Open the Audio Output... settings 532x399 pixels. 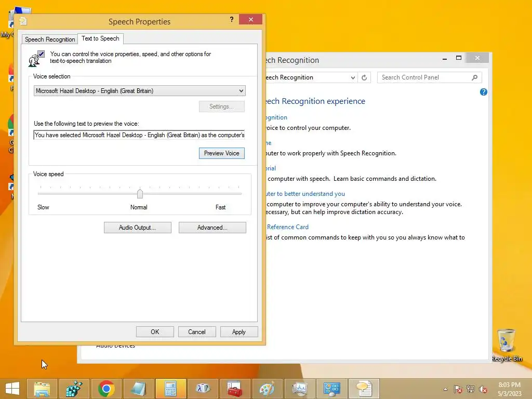click(137, 228)
